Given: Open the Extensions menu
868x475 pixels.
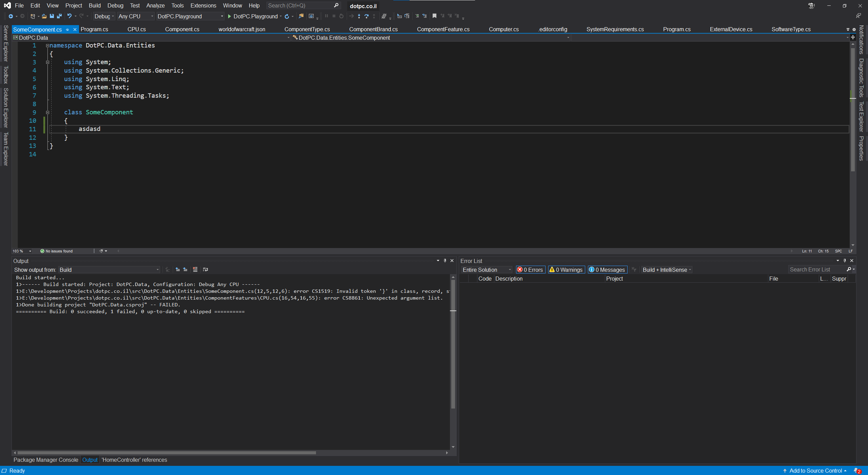Looking at the screenshot, I should 203,5.
